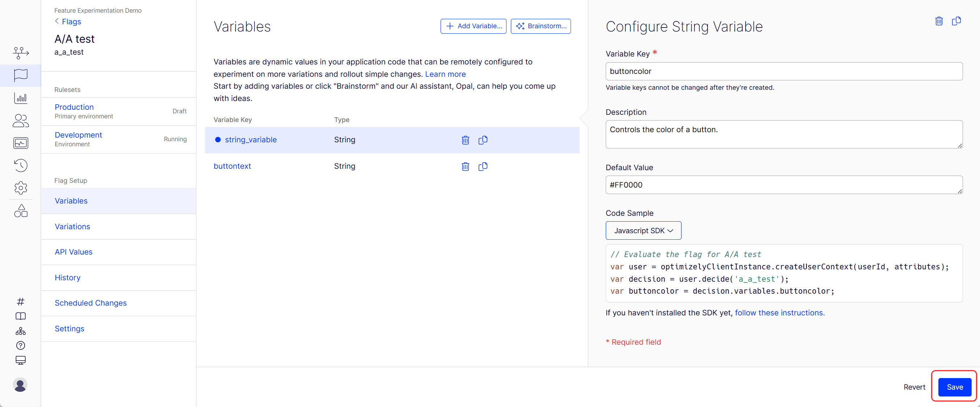The height and width of the screenshot is (407, 980).
Task: Open the API Values section
Action: coord(119,252)
